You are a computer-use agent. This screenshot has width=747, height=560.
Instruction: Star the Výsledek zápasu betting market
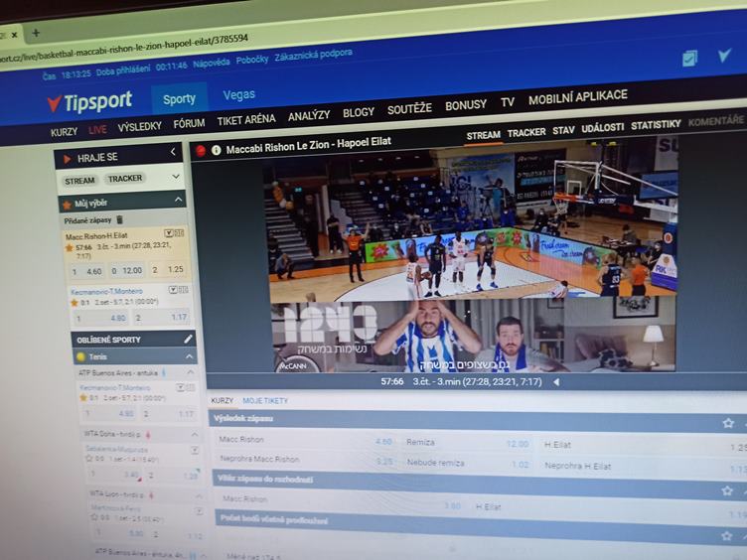click(x=727, y=422)
